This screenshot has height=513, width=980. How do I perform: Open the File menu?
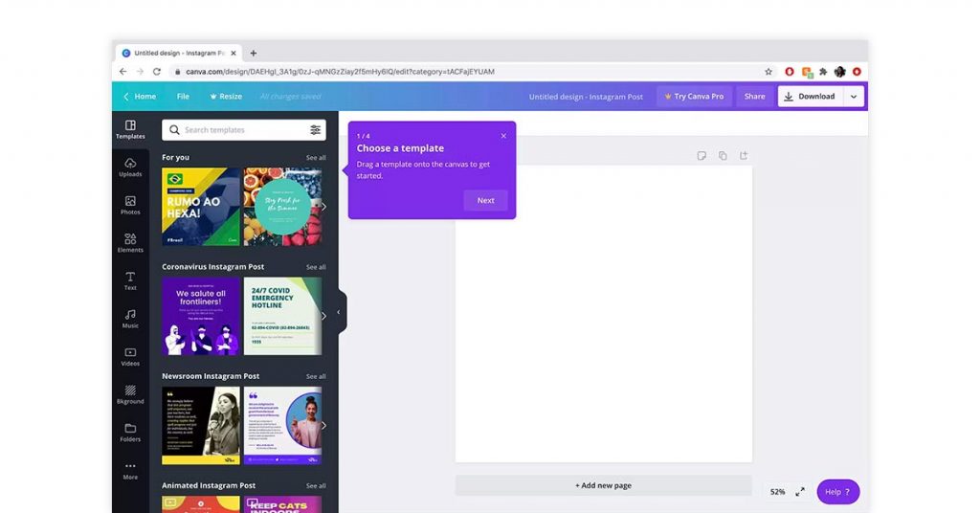click(183, 97)
